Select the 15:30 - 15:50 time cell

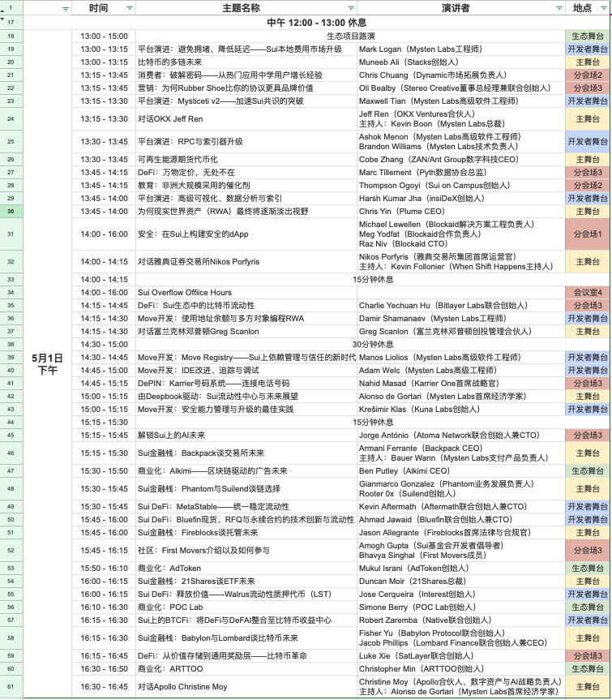point(104,471)
